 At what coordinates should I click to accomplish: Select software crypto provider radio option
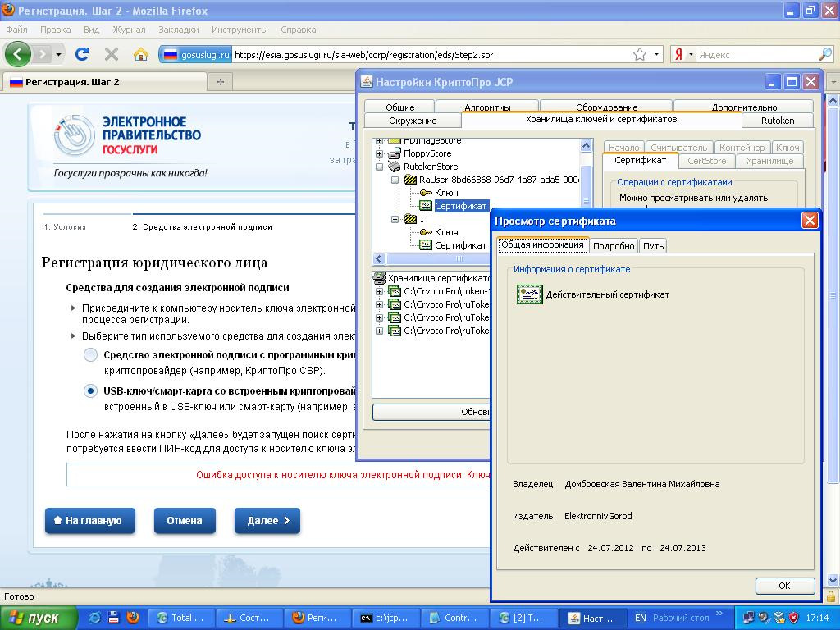point(90,355)
